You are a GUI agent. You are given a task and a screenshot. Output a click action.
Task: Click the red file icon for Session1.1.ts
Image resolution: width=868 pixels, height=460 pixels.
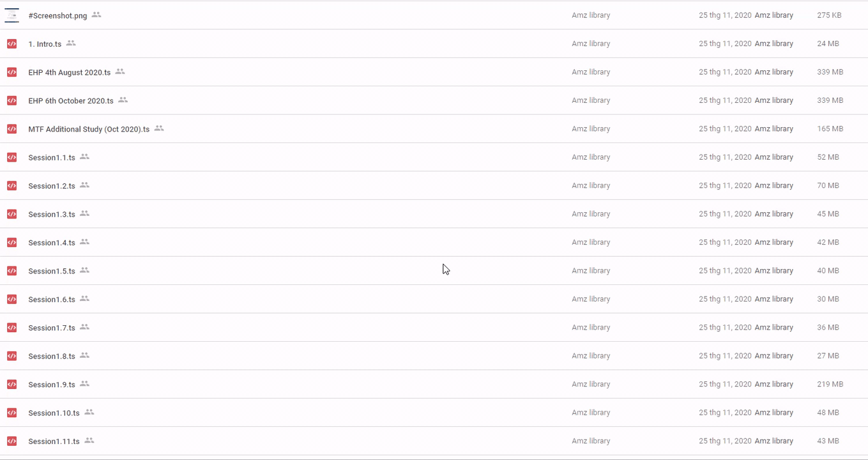(x=11, y=157)
